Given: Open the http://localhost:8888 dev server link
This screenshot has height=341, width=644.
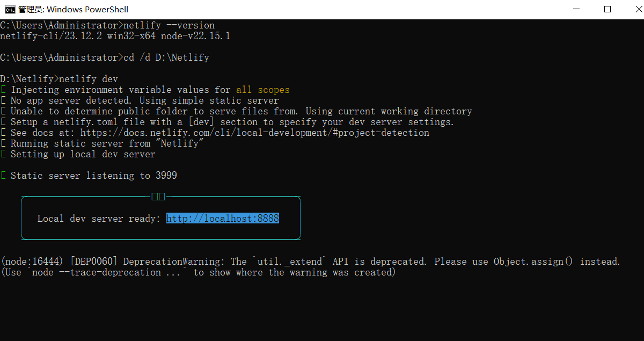Looking at the screenshot, I should [x=223, y=219].
